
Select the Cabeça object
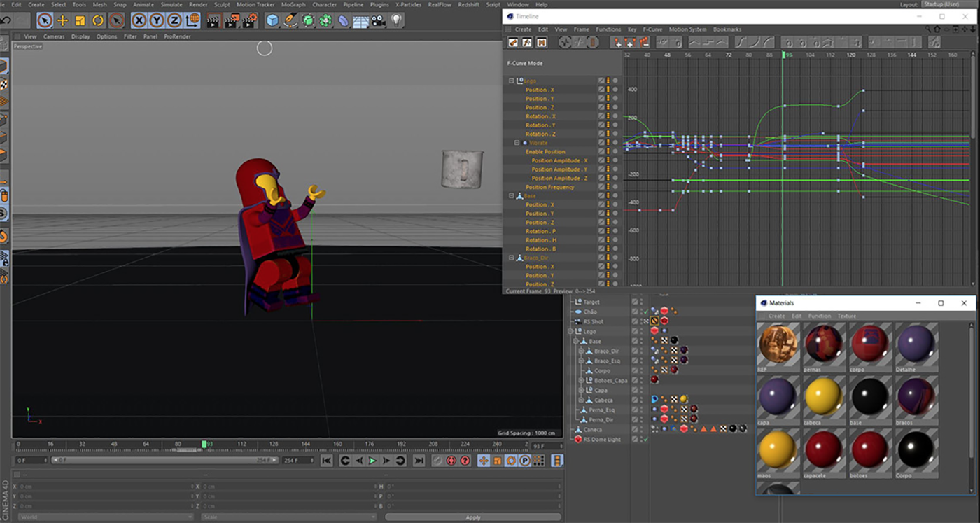[x=603, y=400]
